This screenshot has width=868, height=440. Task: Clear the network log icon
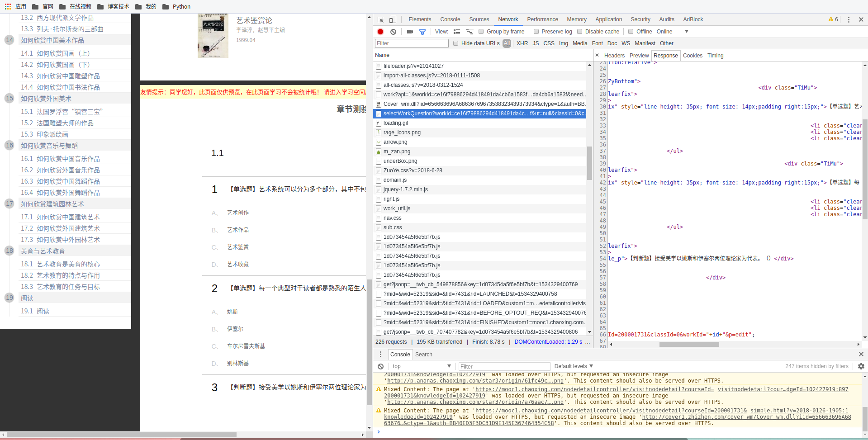click(x=394, y=32)
